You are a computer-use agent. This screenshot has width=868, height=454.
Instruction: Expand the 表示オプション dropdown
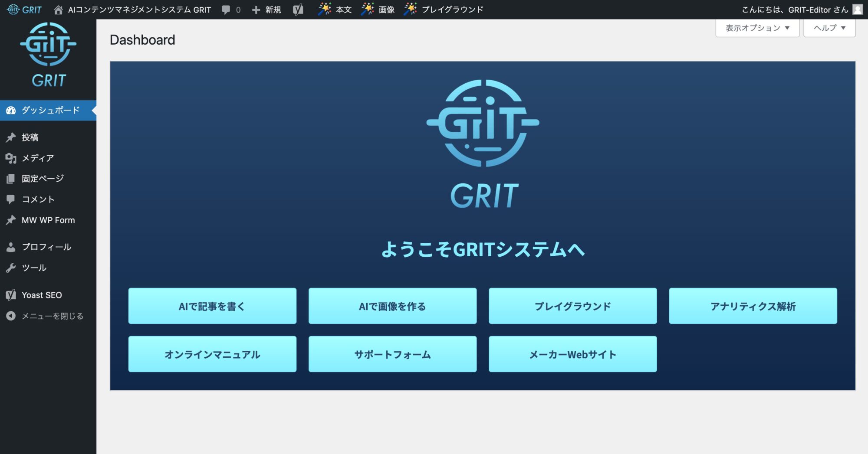click(757, 28)
